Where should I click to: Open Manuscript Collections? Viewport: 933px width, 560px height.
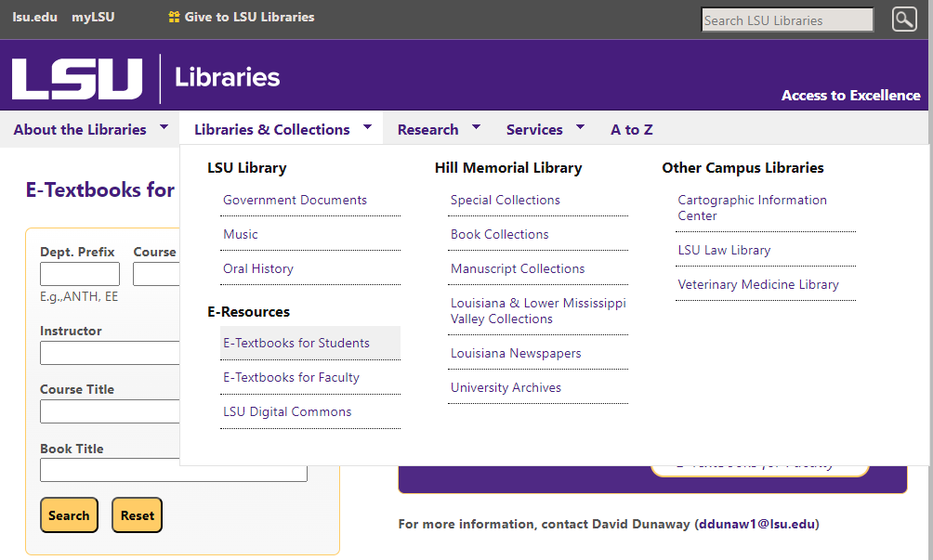(x=518, y=268)
